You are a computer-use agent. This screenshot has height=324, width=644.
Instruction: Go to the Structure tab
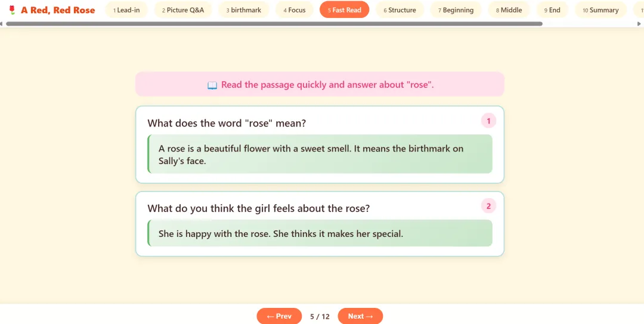click(x=400, y=10)
